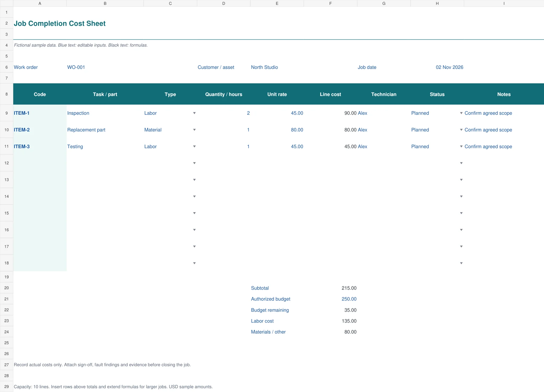This screenshot has width=544, height=392.
Task: Click the Quantity / hours header cell
Action: (x=224, y=94)
